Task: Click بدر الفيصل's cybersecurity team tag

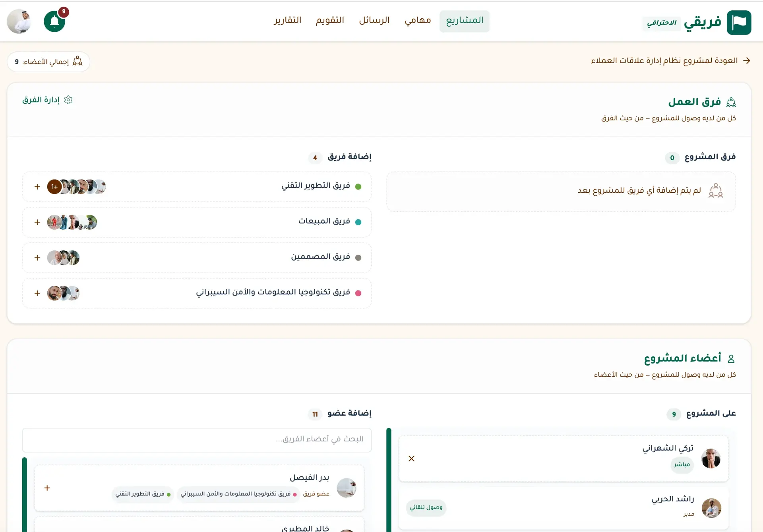Action: [x=238, y=494]
